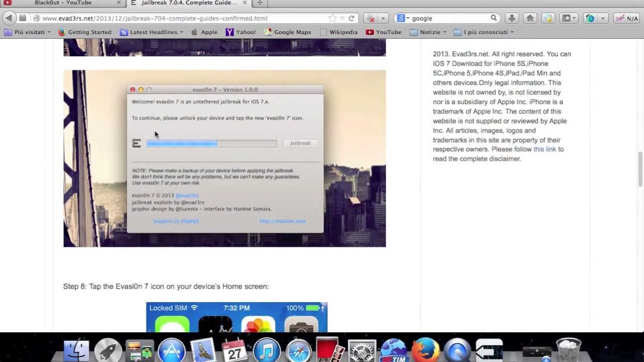This screenshot has height=362, width=644.
Task: Open Safari compass icon in Dock
Action: click(x=298, y=350)
